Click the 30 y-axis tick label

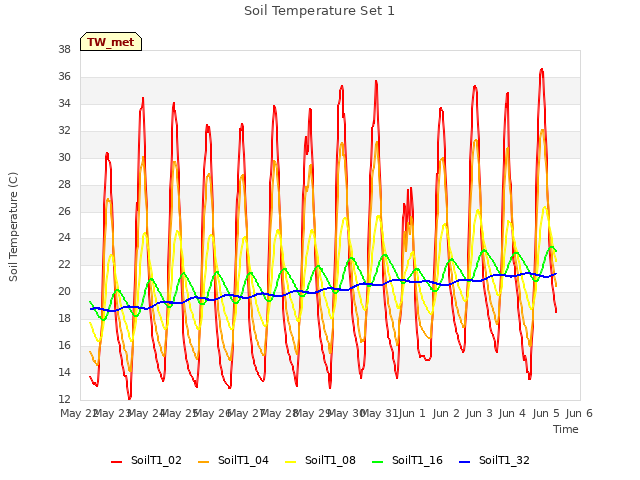64,158
